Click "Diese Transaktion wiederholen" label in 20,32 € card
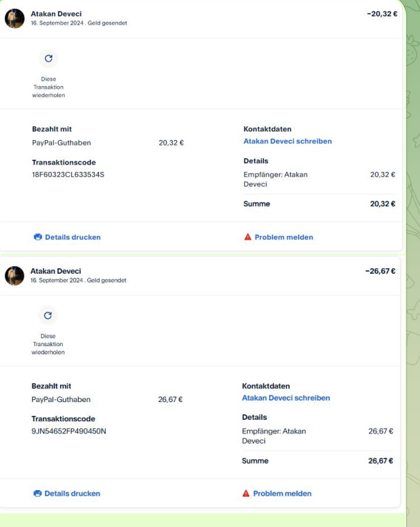The width and height of the screenshot is (420, 527). pos(48,86)
